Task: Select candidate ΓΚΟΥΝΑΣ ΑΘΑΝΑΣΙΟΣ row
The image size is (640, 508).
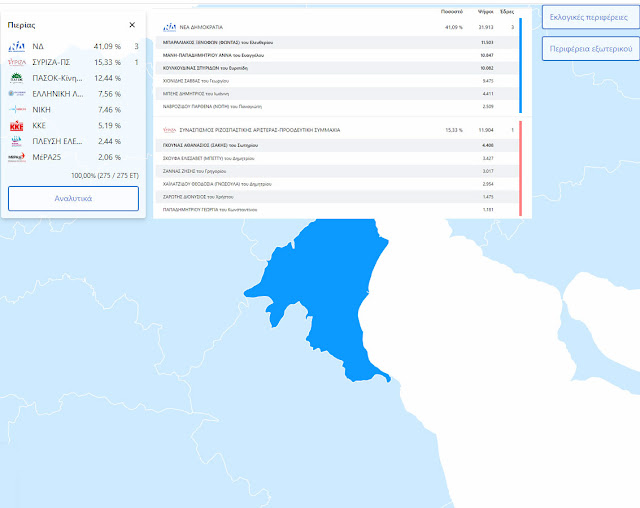Action: point(337,145)
